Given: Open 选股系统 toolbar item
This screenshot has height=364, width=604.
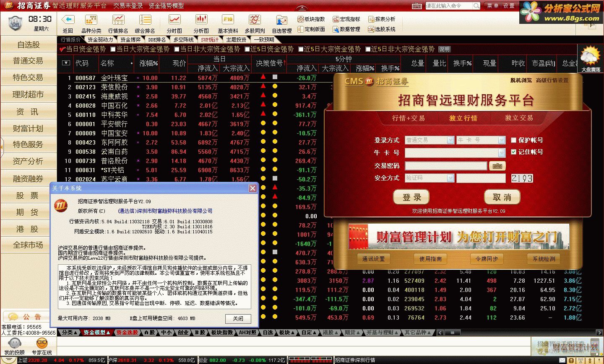Looking at the screenshot, I should (x=382, y=29).
